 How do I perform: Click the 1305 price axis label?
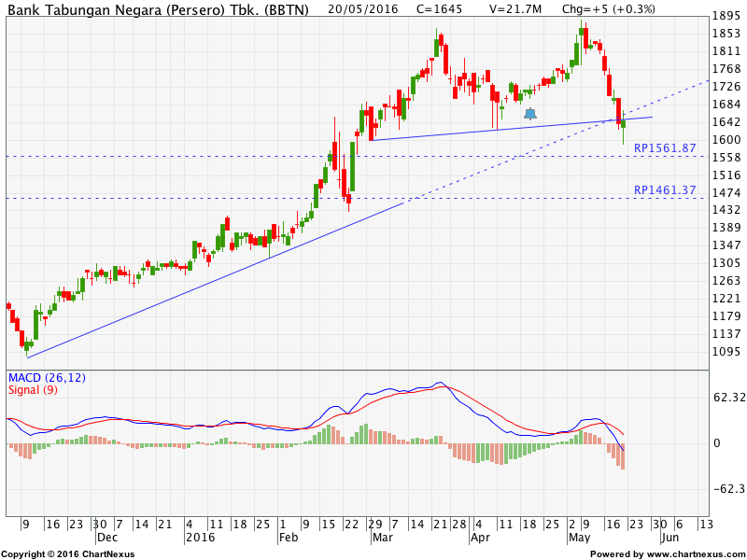point(726,263)
